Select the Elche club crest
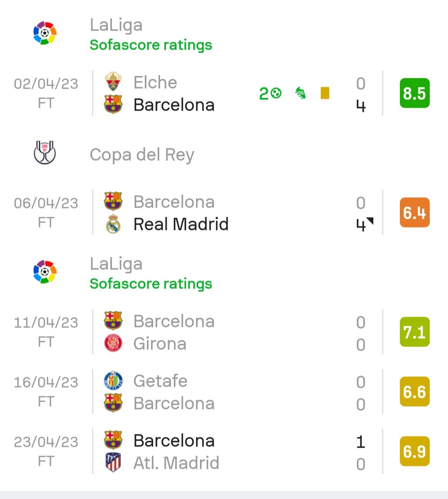 point(113,82)
